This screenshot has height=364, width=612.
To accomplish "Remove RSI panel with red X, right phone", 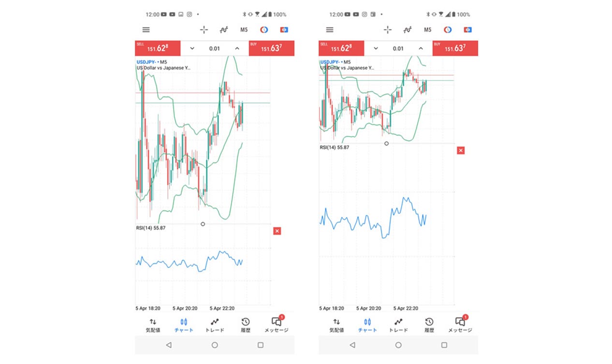I will click(x=461, y=151).
